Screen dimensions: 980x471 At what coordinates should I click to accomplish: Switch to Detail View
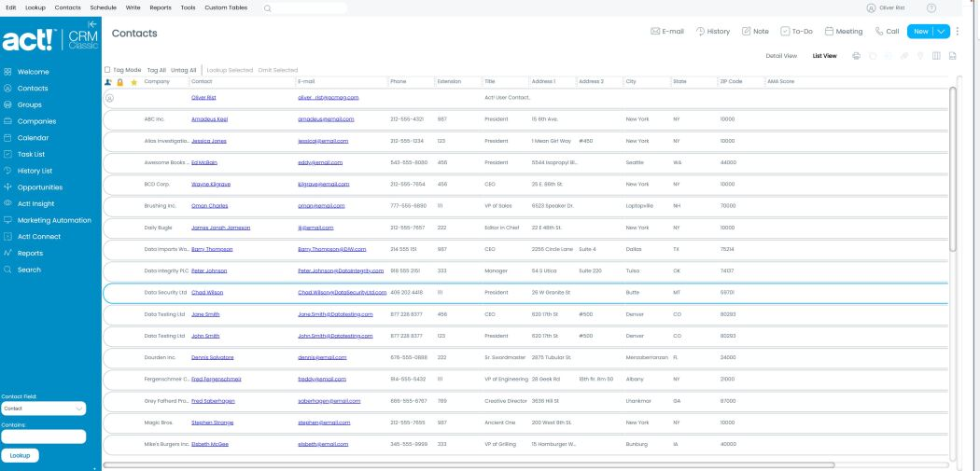(781, 56)
